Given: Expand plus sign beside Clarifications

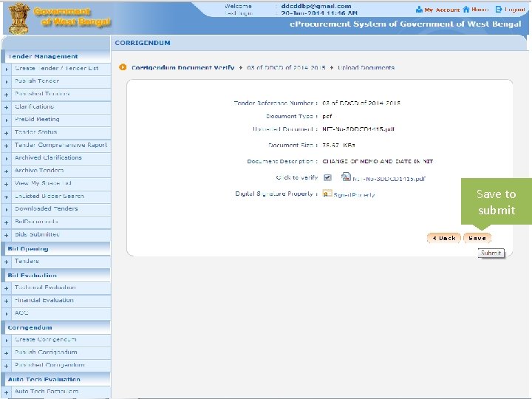Looking at the screenshot, I should coord(6,108).
